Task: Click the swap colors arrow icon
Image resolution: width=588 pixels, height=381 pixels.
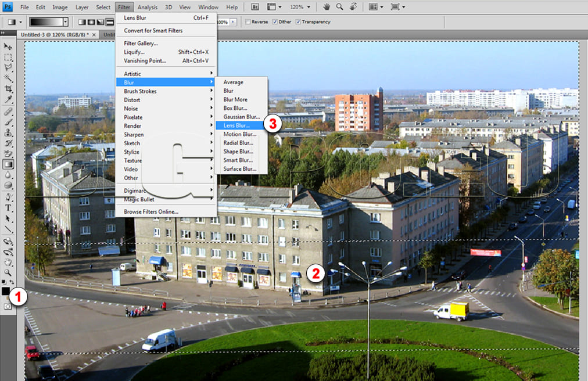Action: [x=12, y=282]
